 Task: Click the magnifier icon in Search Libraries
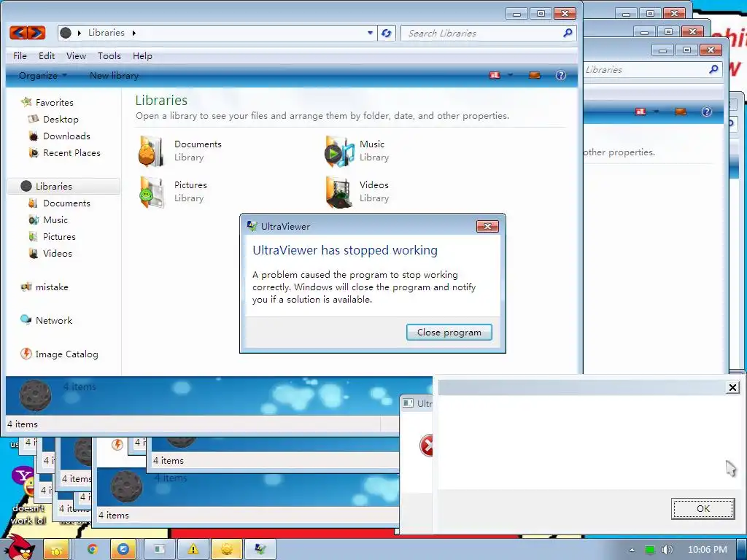568,33
